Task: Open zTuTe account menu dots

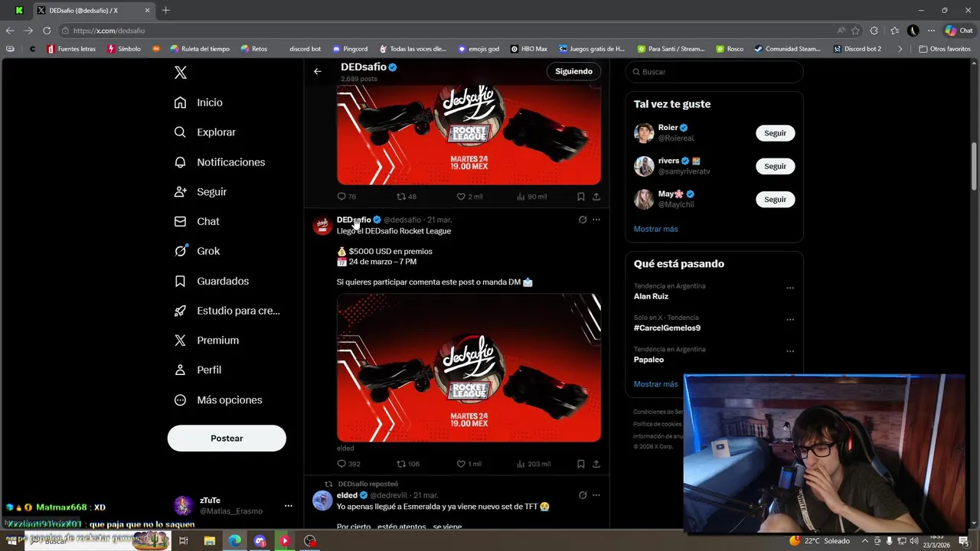Action: click(x=288, y=506)
